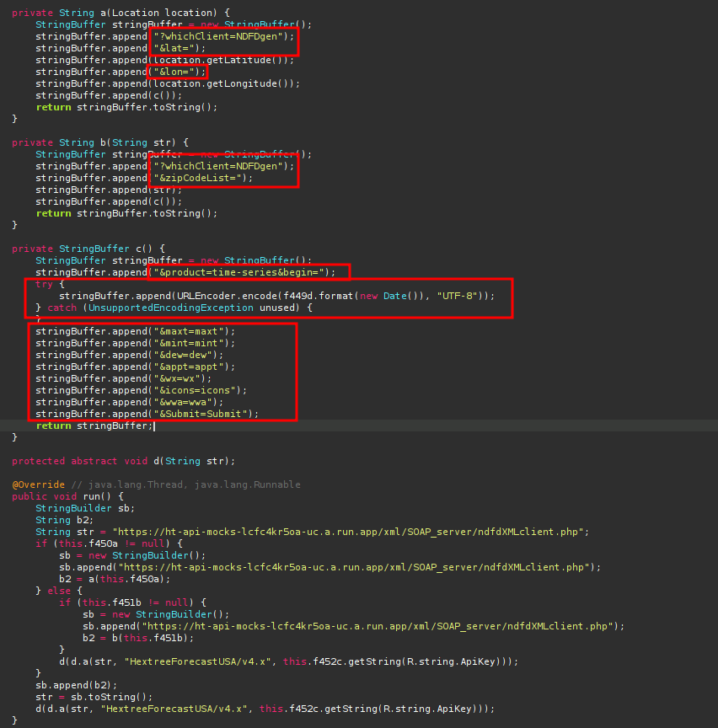Click the sb.append(b2) statement
The image size is (718, 728).
77,685
